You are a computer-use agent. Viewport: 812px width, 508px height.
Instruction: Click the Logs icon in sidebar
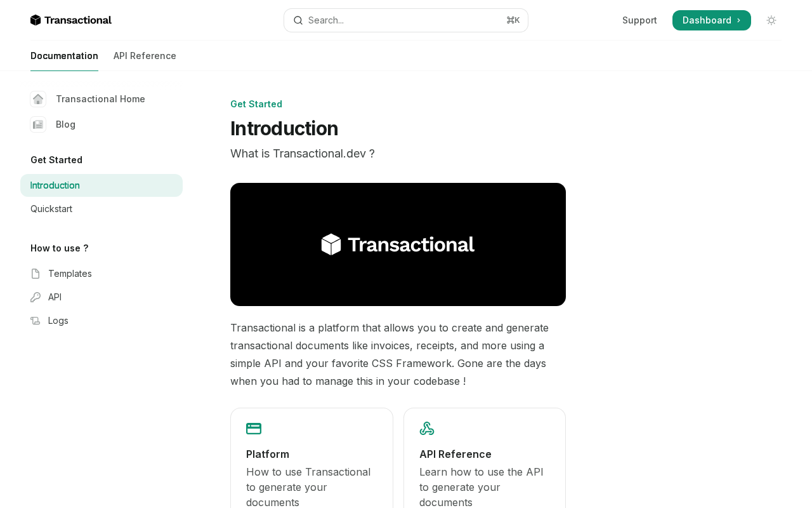pyautogui.click(x=36, y=321)
